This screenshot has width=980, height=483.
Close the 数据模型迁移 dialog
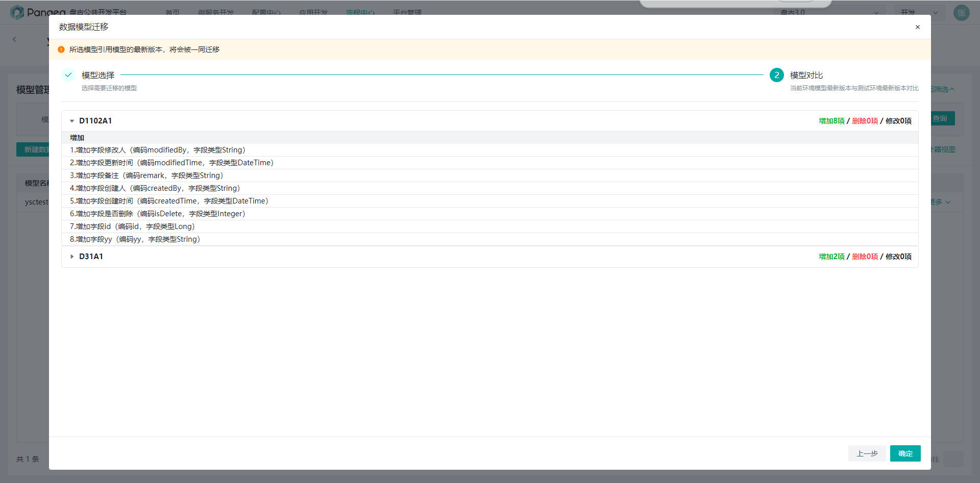click(x=917, y=27)
